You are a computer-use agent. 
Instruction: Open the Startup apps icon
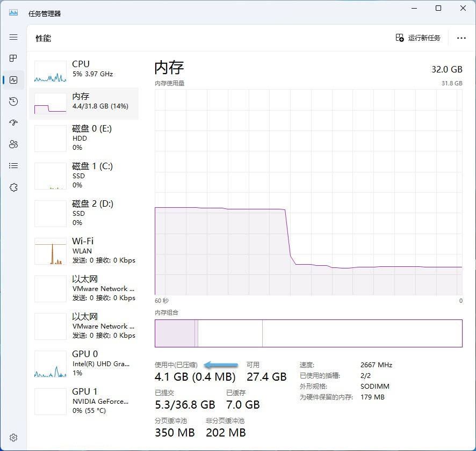click(x=13, y=123)
